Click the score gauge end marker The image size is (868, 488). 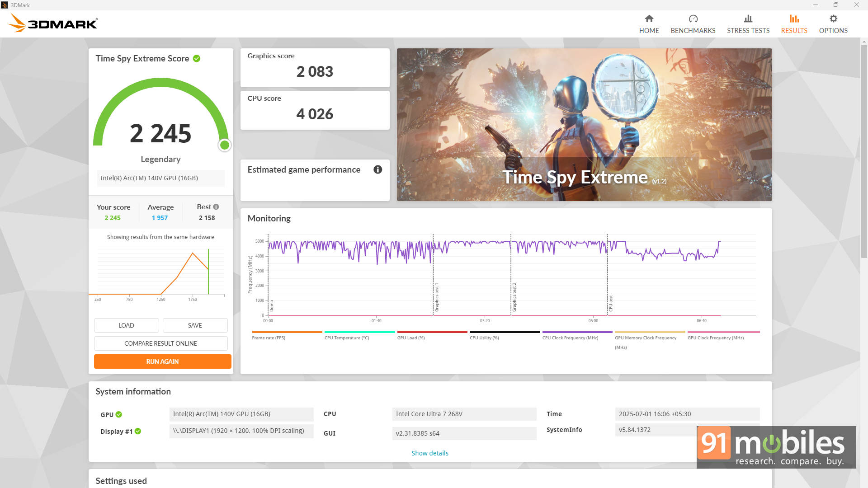point(225,145)
